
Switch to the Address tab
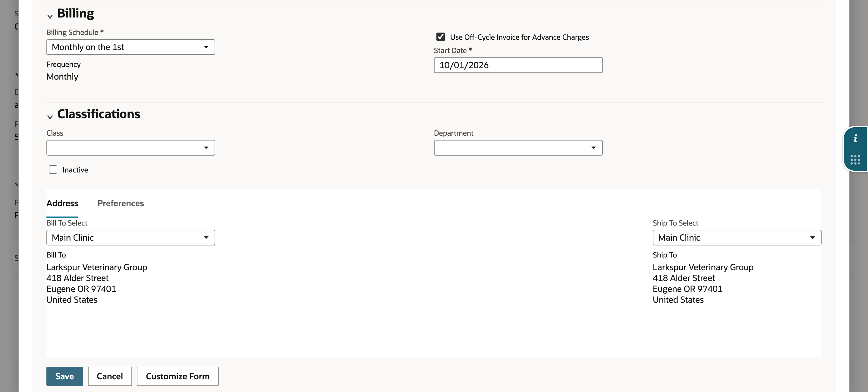click(x=62, y=203)
